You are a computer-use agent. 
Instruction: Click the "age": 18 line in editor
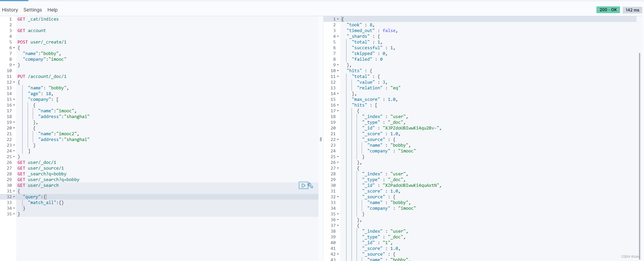pyautogui.click(x=41, y=94)
